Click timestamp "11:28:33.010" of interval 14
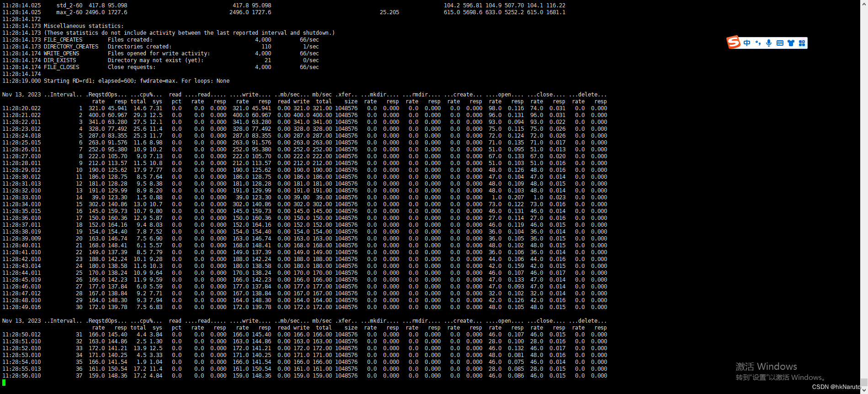Viewport: 868px width, 394px height. point(21,197)
